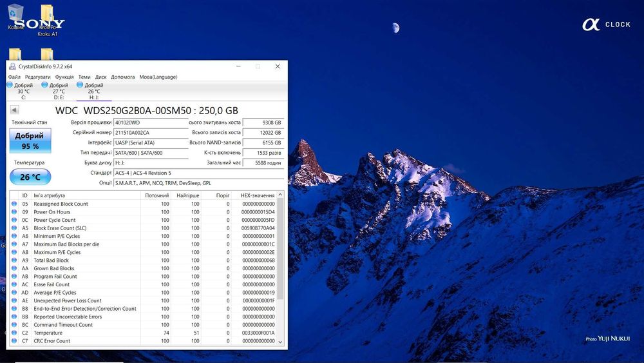The height and width of the screenshot is (363, 644).
Task: Click status icon of Maximum P/E Cycles row
Action: point(14,252)
